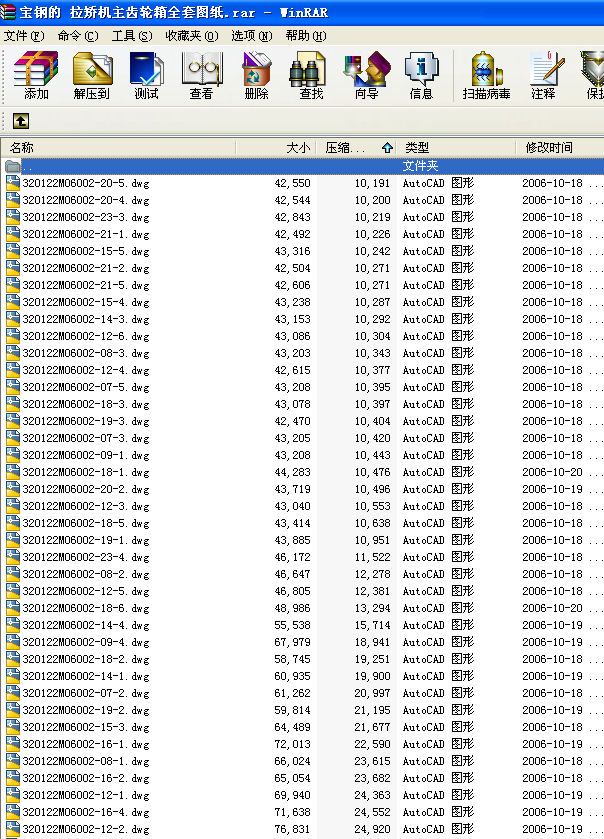Launch the Wizard (向导) icon

pos(366,76)
